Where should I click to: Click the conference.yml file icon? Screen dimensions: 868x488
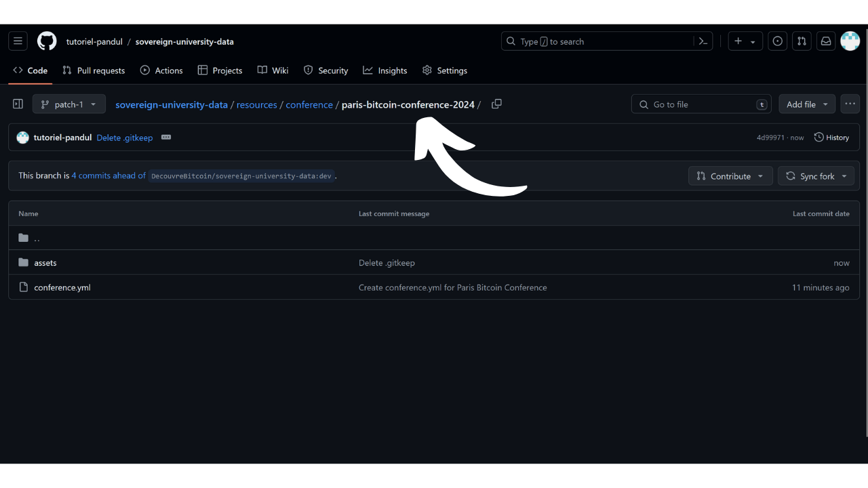pos(24,287)
